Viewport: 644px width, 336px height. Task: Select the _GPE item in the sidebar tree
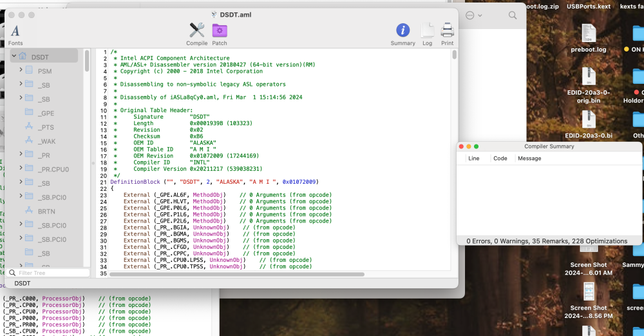point(46,113)
